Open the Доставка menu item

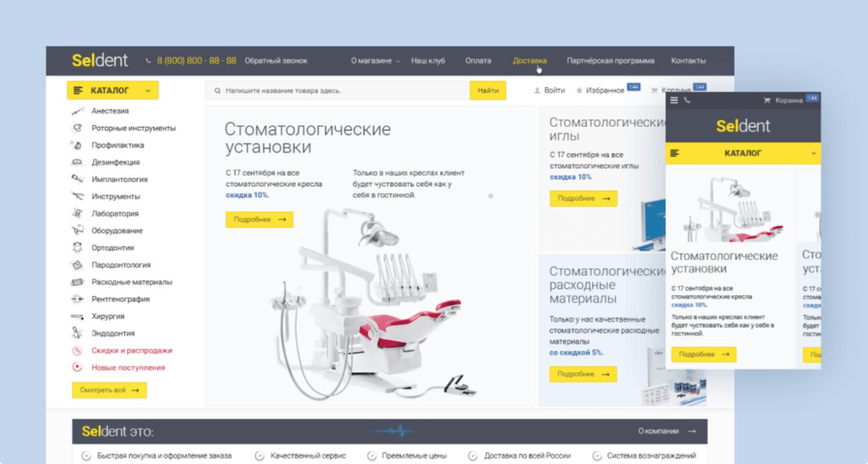point(530,61)
